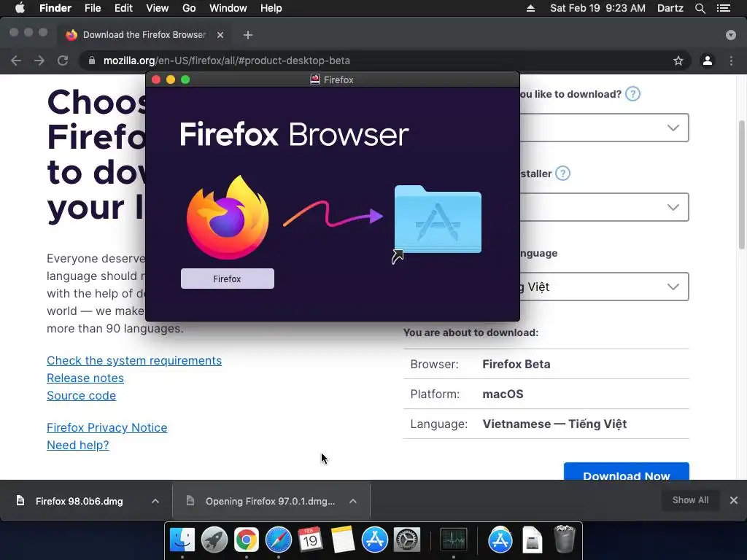Go forward in Chrome navigation

tap(39, 61)
